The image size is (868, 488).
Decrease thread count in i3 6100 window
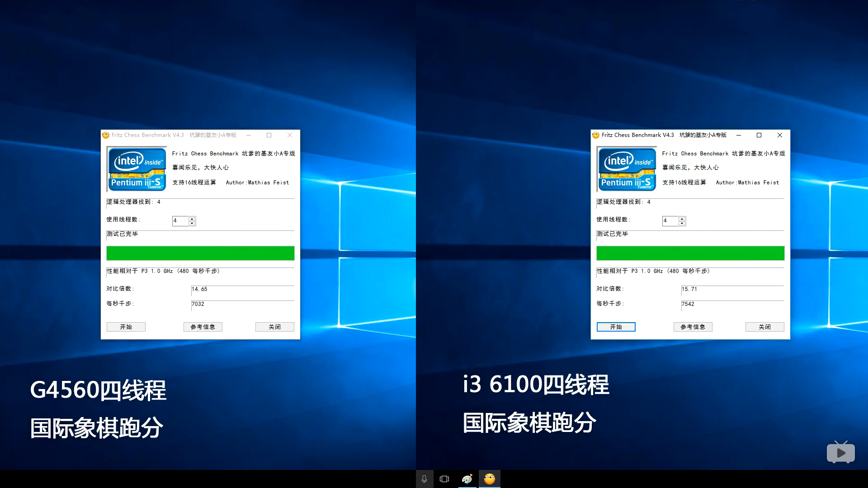tap(682, 223)
